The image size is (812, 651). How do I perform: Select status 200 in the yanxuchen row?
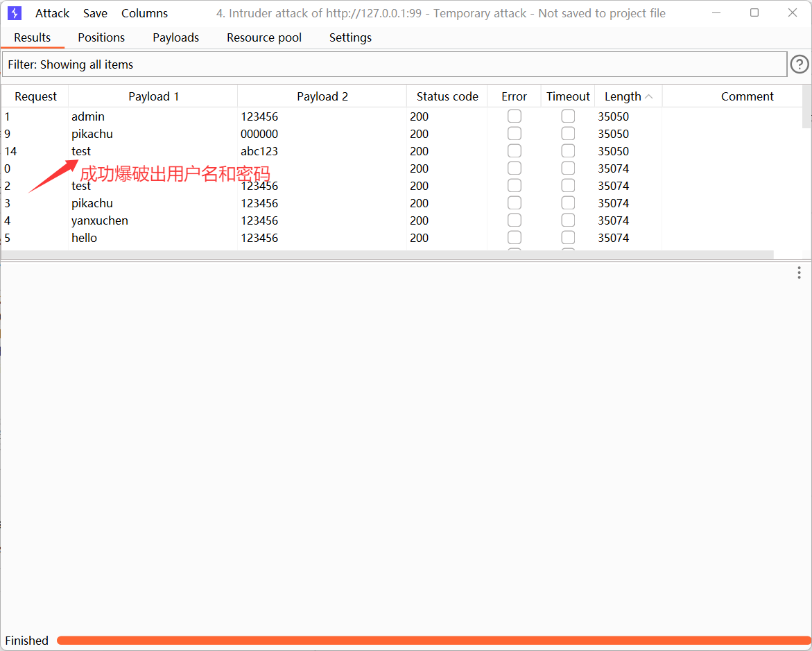[x=447, y=220]
